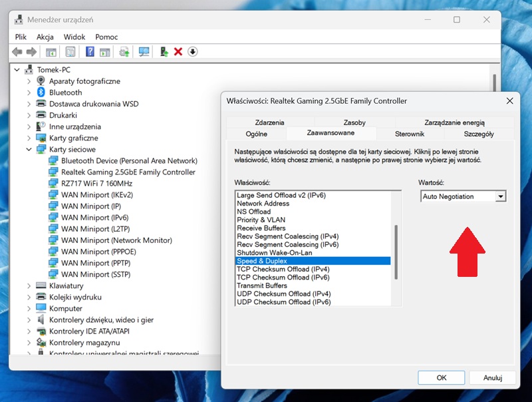Click the red X Uninstall device icon
This screenshot has height=402, width=532.
pyautogui.click(x=178, y=52)
